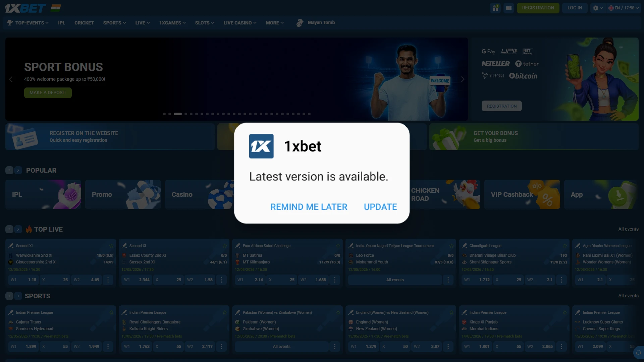Expand the TOP-EVENTS menu
This screenshot has width=644, height=362.
pyautogui.click(x=28, y=23)
